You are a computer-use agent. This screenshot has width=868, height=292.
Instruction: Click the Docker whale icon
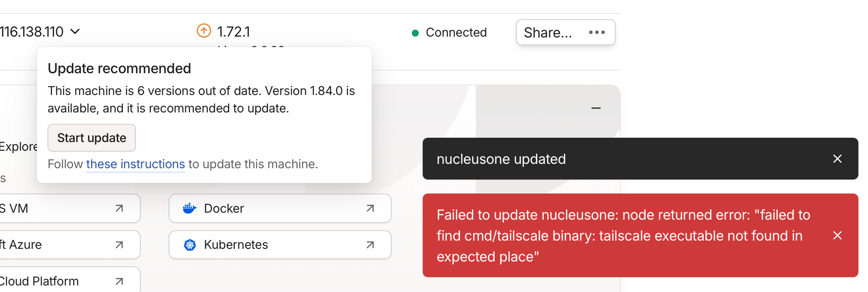pyautogui.click(x=190, y=208)
